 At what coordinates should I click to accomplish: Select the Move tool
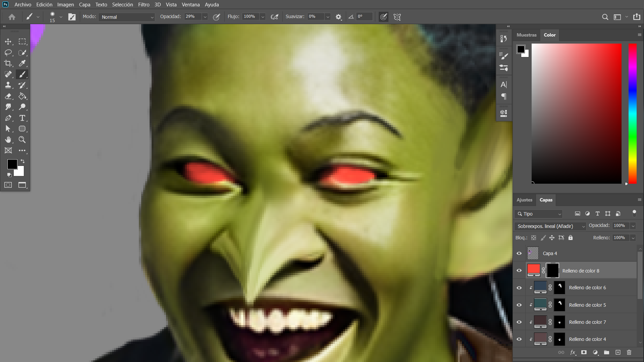pyautogui.click(x=8, y=42)
